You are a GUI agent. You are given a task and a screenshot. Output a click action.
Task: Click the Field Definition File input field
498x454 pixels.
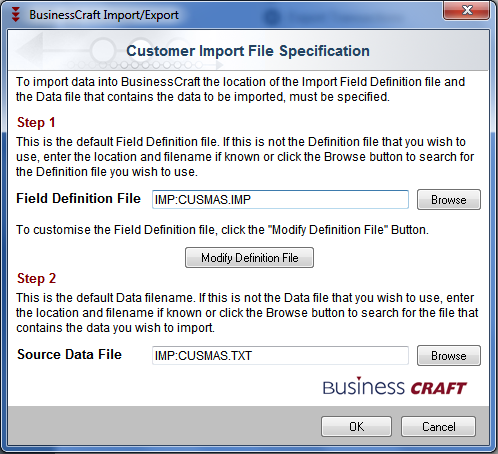click(280, 200)
